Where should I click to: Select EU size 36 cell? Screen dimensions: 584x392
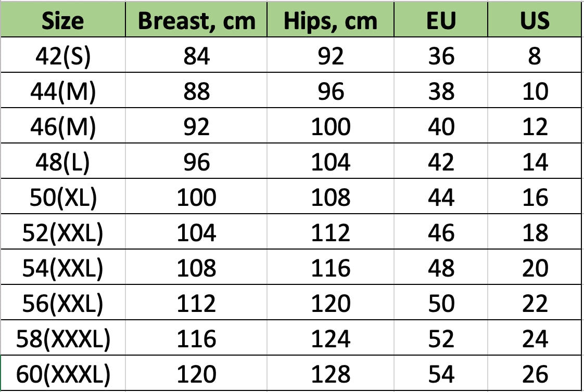tap(441, 56)
